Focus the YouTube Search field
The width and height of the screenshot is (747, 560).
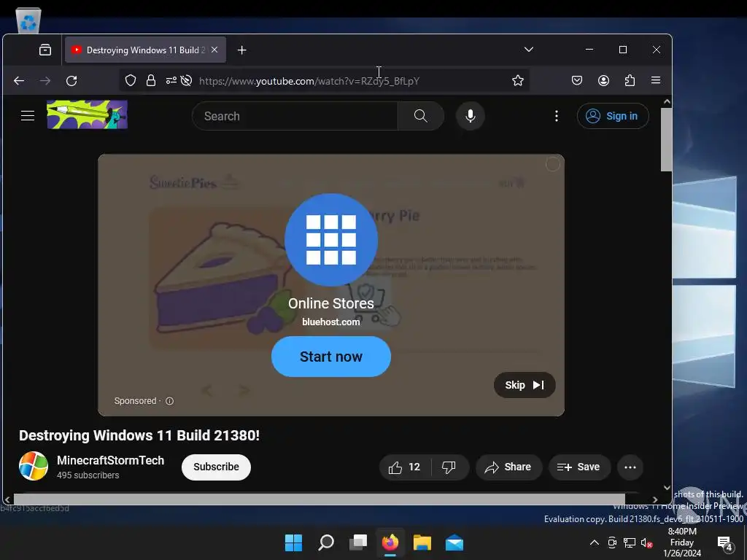[295, 116]
